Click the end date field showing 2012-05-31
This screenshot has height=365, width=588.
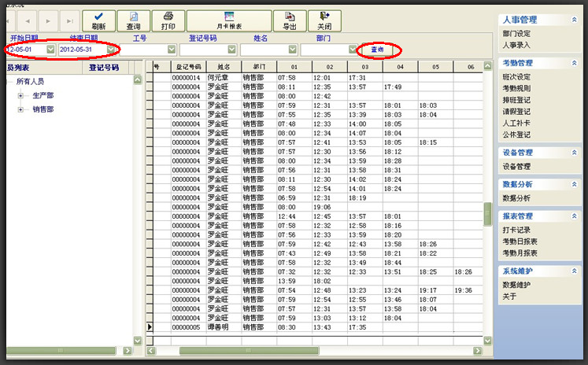pos(83,49)
